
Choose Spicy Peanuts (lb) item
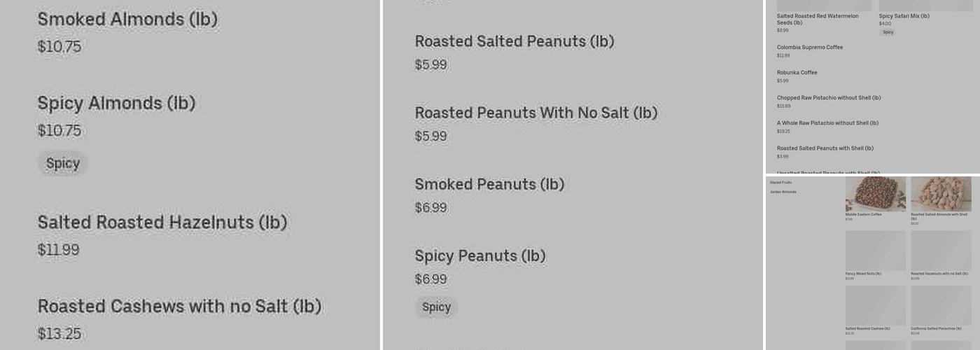click(479, 256)
